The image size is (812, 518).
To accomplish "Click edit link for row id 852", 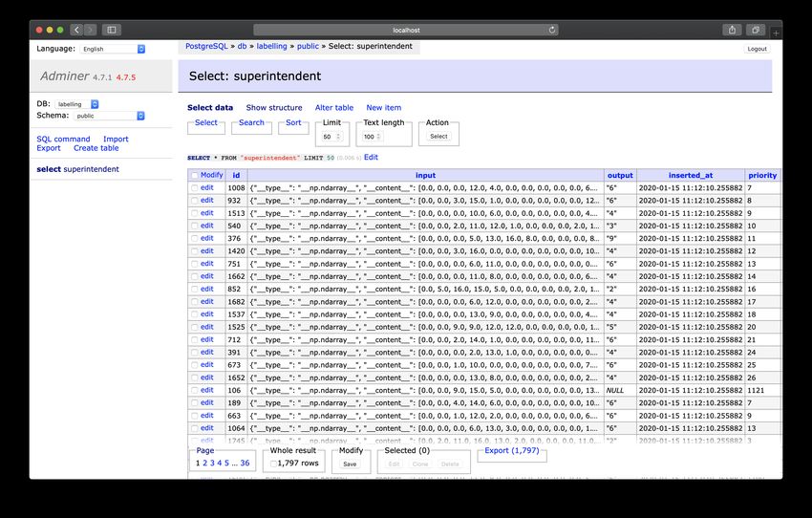I will click(206, 289).
